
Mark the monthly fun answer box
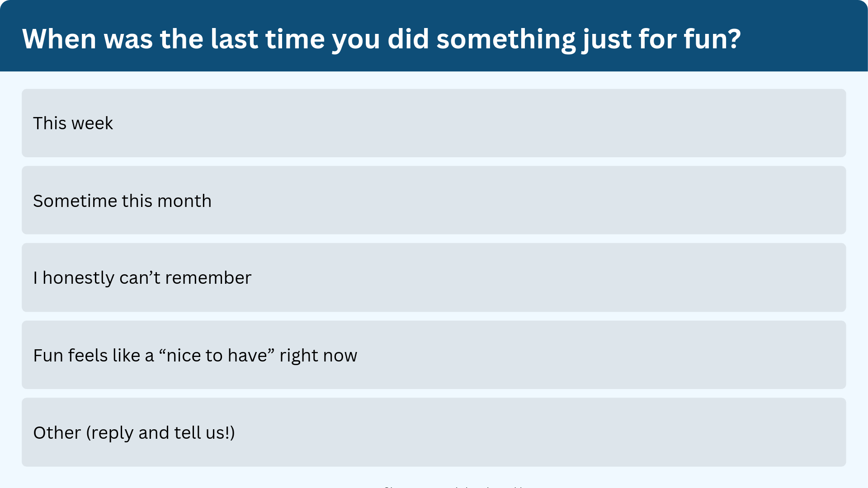pos(434,200)
